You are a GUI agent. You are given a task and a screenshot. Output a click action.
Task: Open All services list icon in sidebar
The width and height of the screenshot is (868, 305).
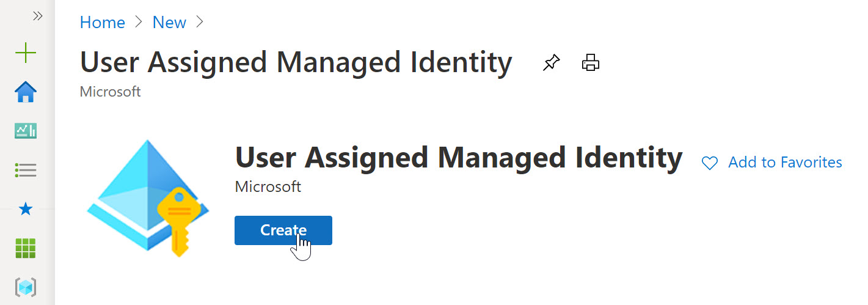(x=26, y=170)
